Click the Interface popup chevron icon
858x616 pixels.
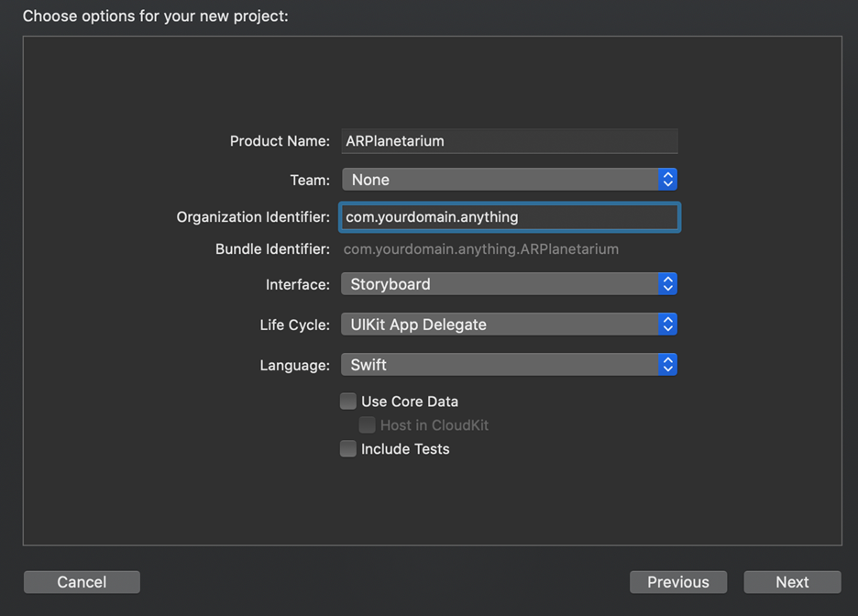(667, 284)
